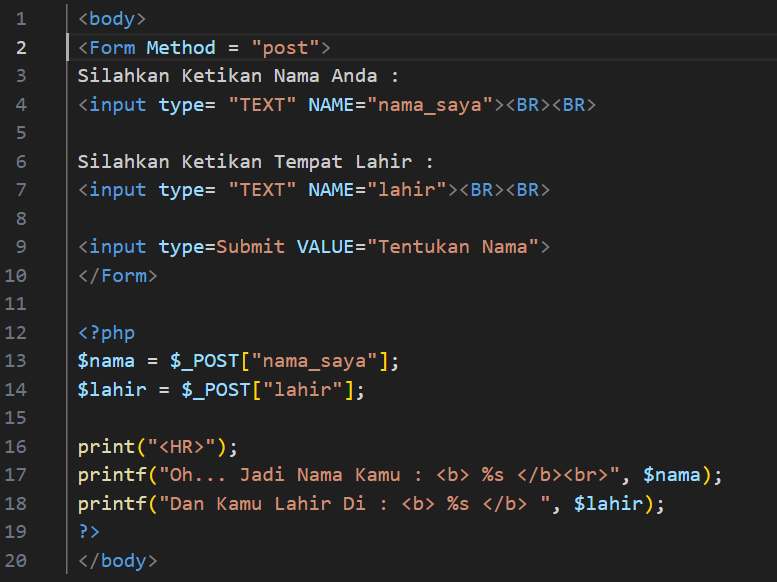Click the text "Silahkan Ketikan Nama Anda"

click(228, 76)
